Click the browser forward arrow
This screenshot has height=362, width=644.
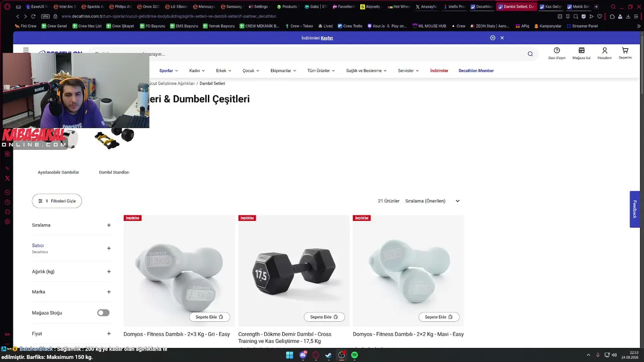coord(26,16)
